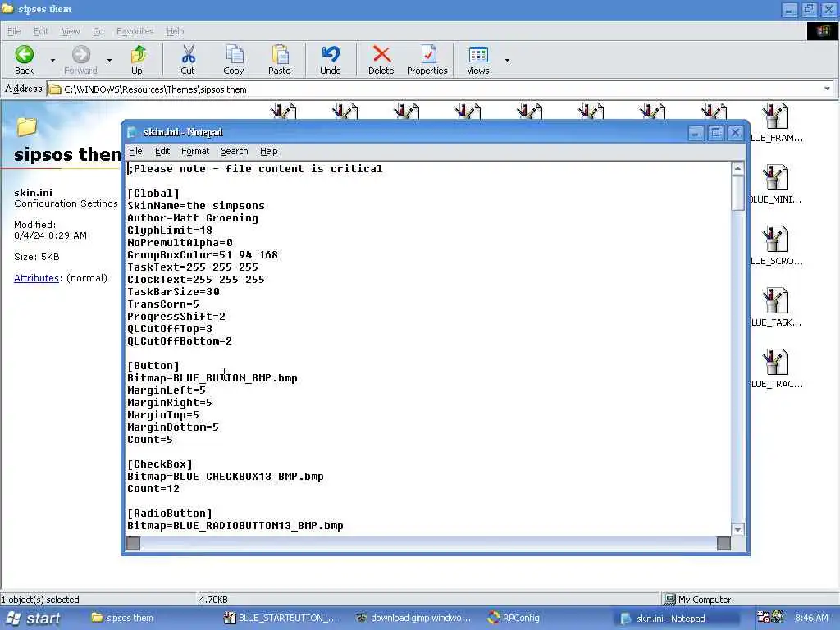Image resolution: width=840 pixels, height=630 pixels.
Task: Click the GroupBoxColor=51 94 168 line
Action: [x=203, y=255]
